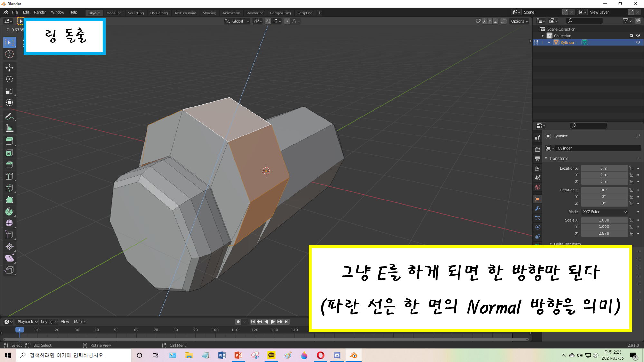Select the Scale tool icon
Viewport: 644px width, 362px height.
tap(9, 91)
